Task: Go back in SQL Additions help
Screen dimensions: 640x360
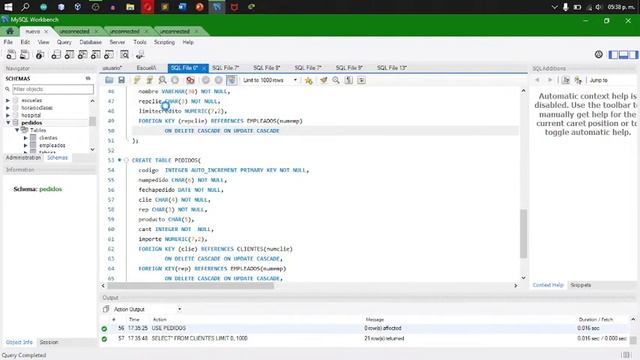Action: (x=538, y=80)
